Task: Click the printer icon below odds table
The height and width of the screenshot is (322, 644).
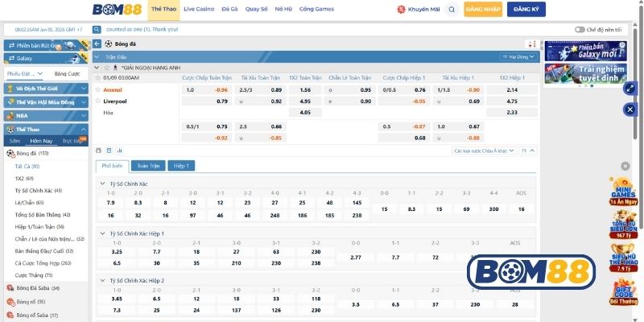Action: tap(98, 151)
